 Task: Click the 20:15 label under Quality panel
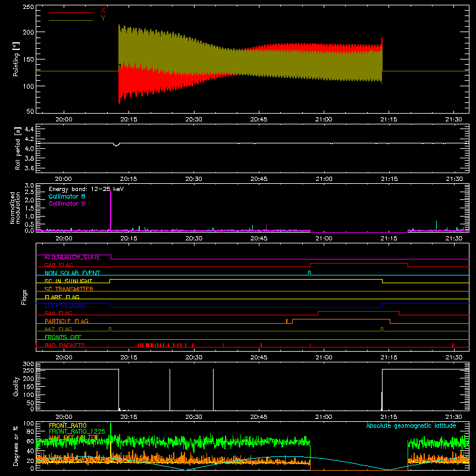coord(129,417)
